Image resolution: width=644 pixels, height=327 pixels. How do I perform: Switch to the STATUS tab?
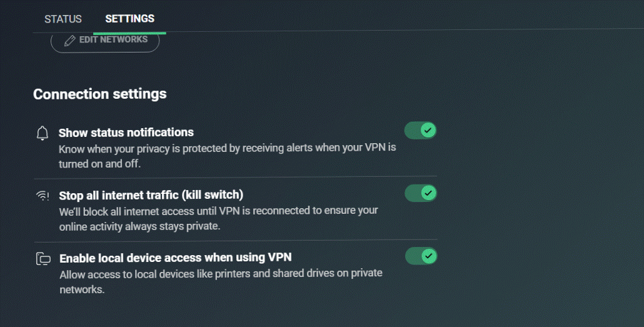(x=63, y=19)
